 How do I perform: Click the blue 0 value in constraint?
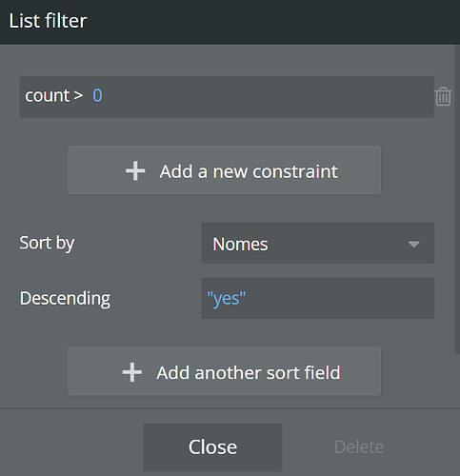pyautogui.click(x=97, y=95)
